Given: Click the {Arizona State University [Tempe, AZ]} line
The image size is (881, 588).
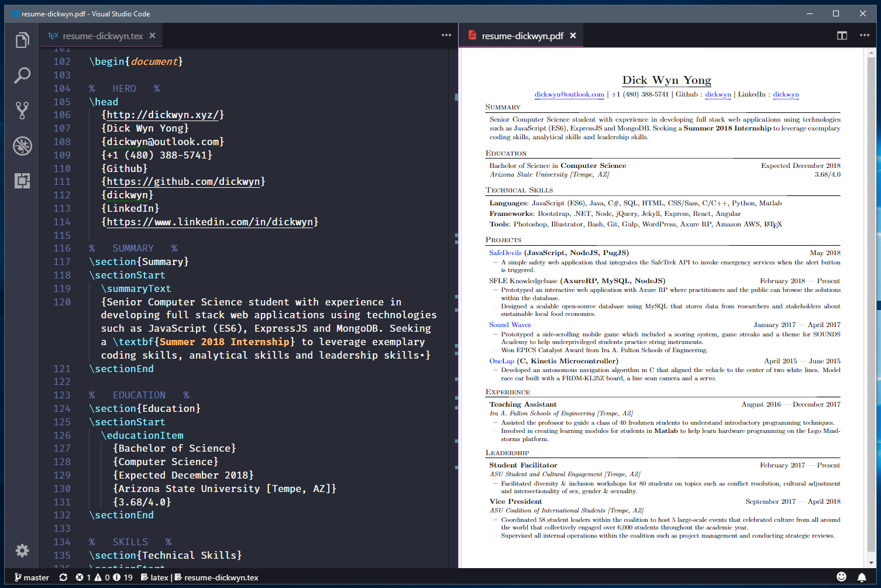Looking at the screenshot, I should click(x=225, y=489).
